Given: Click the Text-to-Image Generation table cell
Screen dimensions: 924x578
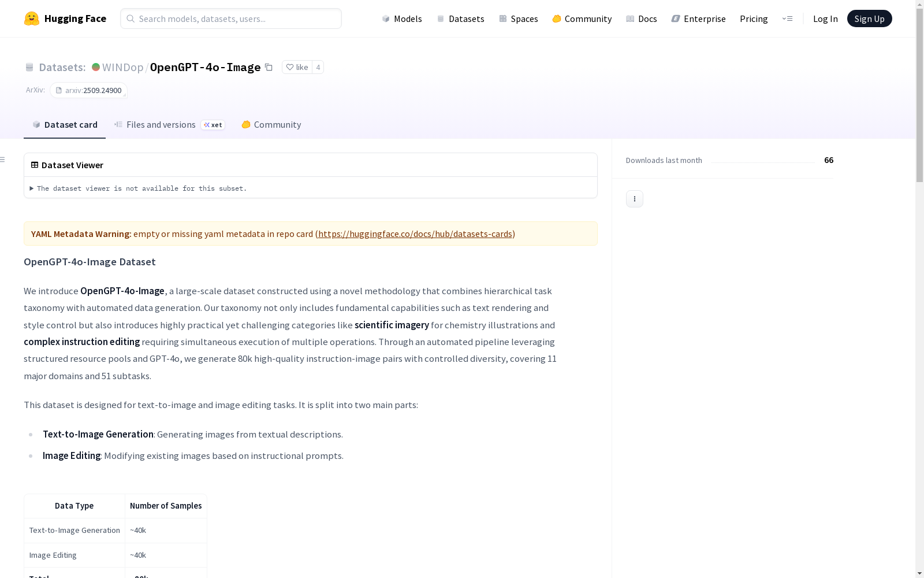Looking at the screenshot, I should (x=74, y=530).
